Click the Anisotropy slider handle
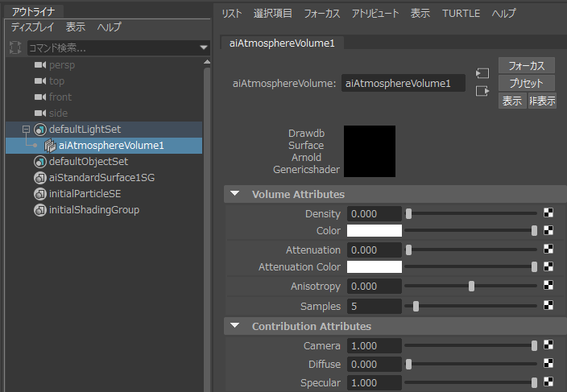 (471, 286)
